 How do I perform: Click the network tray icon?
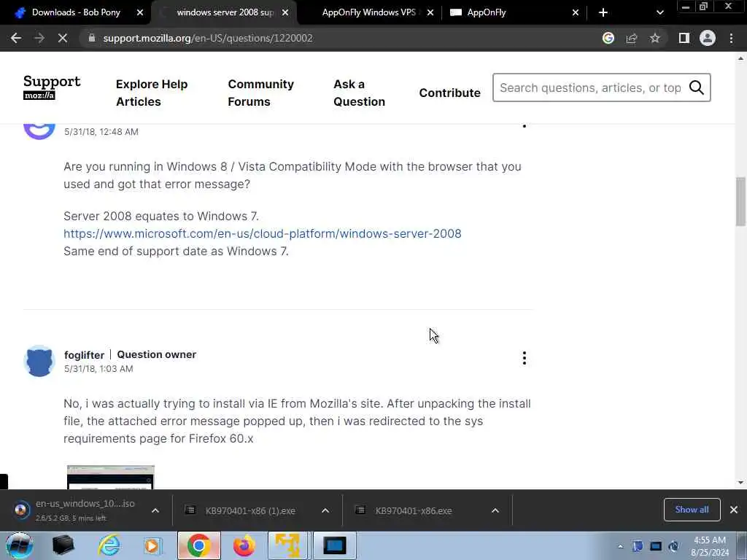point(656,546)
